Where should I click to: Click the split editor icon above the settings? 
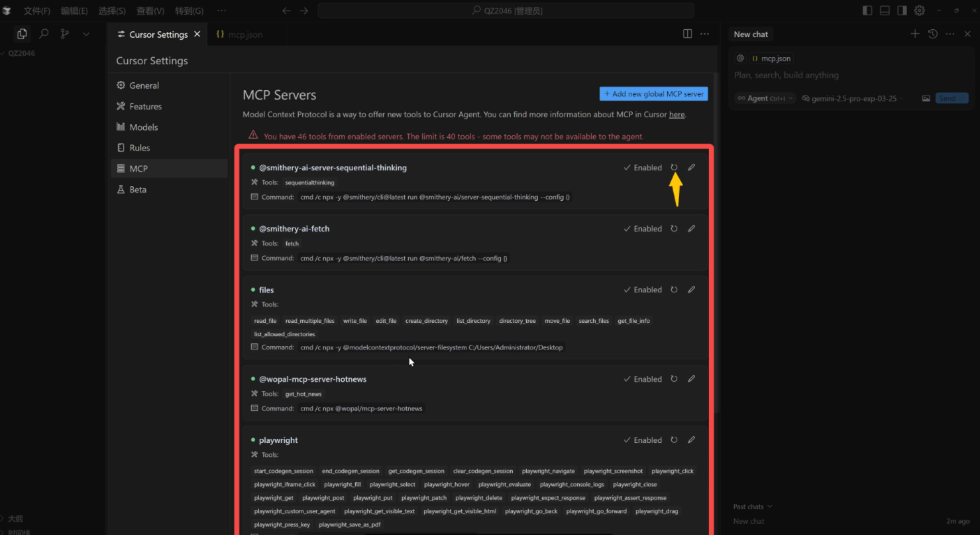coord(687,34)
